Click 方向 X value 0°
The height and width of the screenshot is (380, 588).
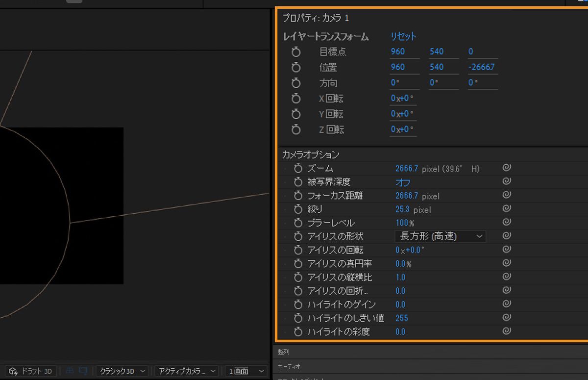coord(395,83)
